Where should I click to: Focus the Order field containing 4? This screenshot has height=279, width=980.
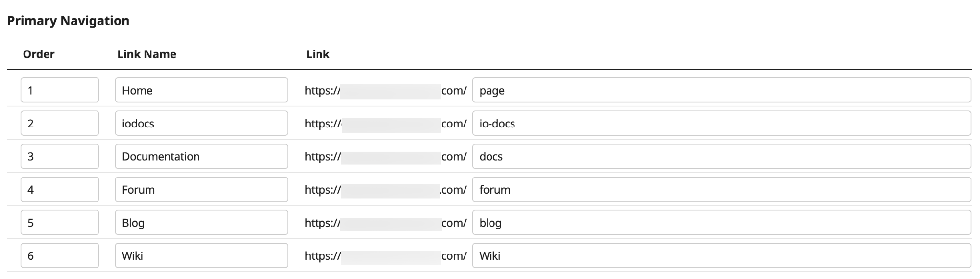(60, 189)
